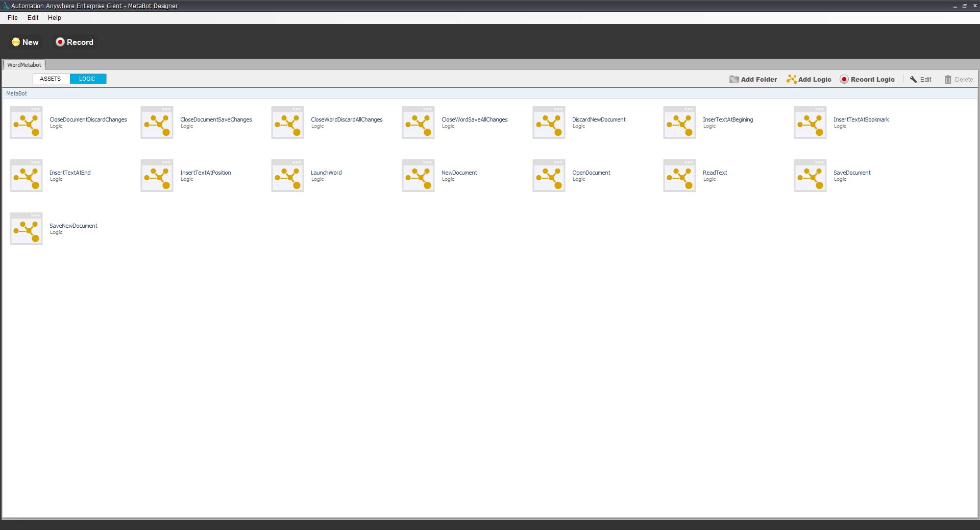Click the InserTextAtBegining name text
980x530 pixels.
click(x=728, y=119)
